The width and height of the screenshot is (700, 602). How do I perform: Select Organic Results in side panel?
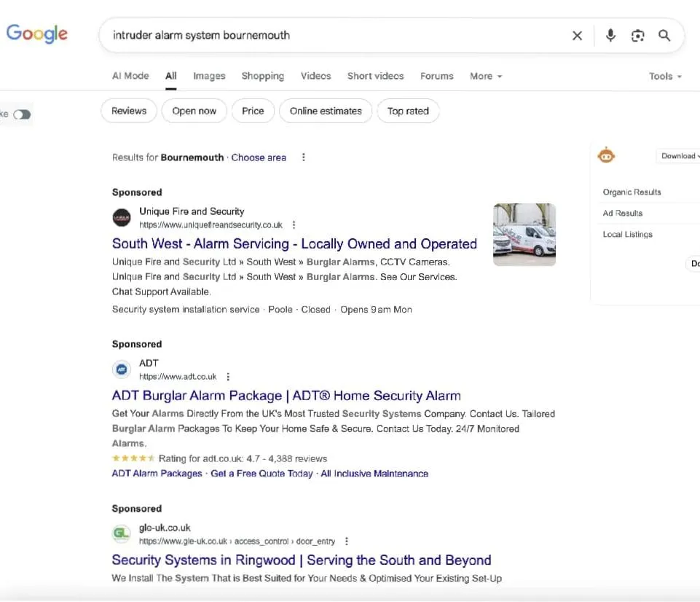(x=632, y=192)
